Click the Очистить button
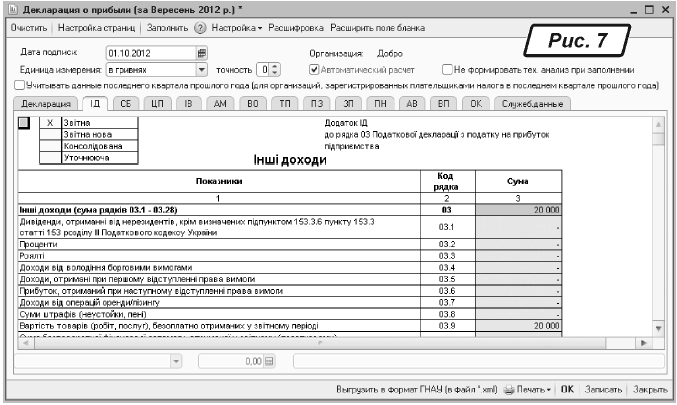677x405 pixels. [x=29, y=29]
